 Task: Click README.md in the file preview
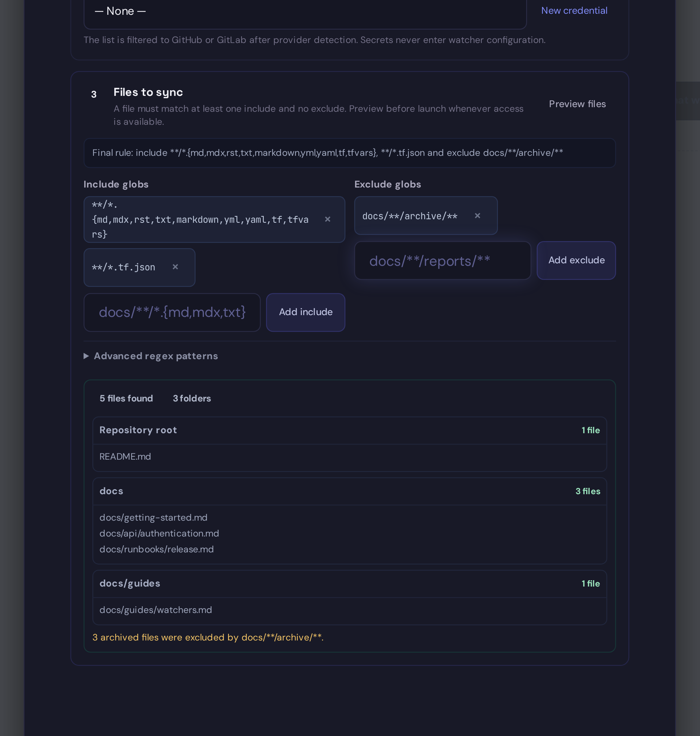coord(126,456)
